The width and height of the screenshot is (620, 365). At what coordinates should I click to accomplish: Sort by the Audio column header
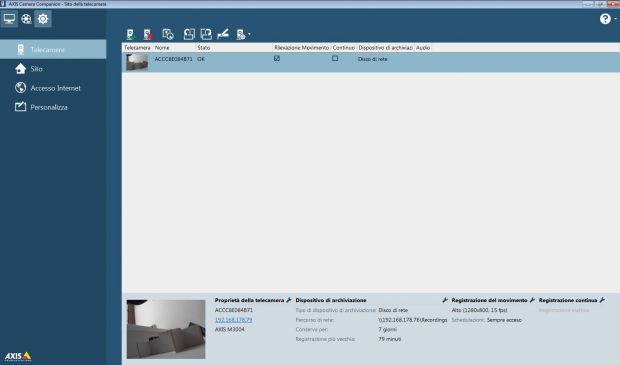(423, 47)
